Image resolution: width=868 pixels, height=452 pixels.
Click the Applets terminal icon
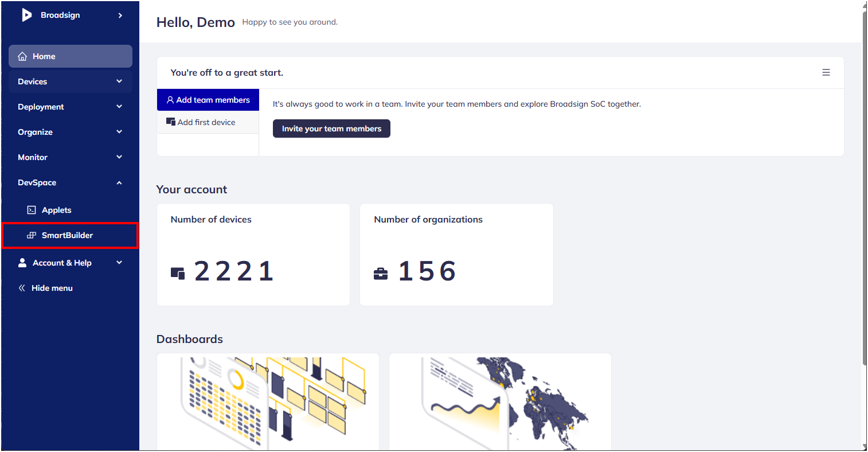pos(32,211)
